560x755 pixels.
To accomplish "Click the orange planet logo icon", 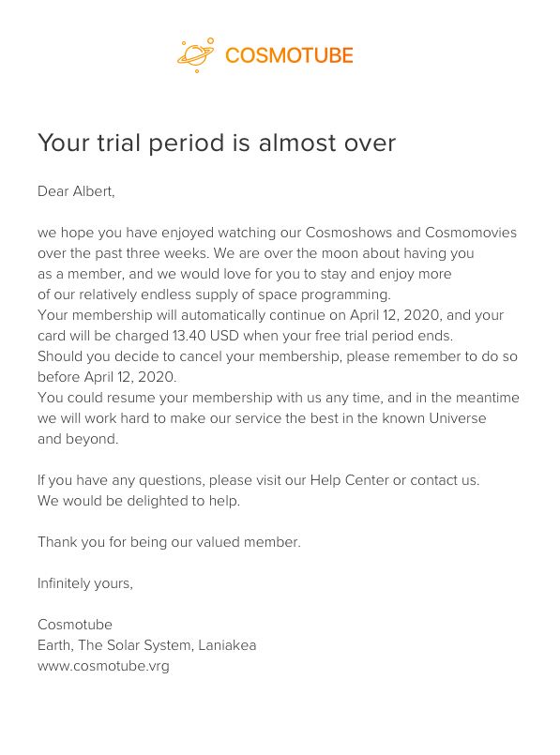I will [196, 55].
